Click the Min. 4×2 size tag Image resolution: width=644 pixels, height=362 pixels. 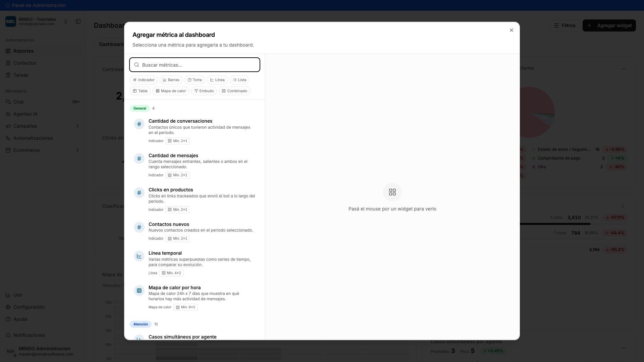point(171,273)
